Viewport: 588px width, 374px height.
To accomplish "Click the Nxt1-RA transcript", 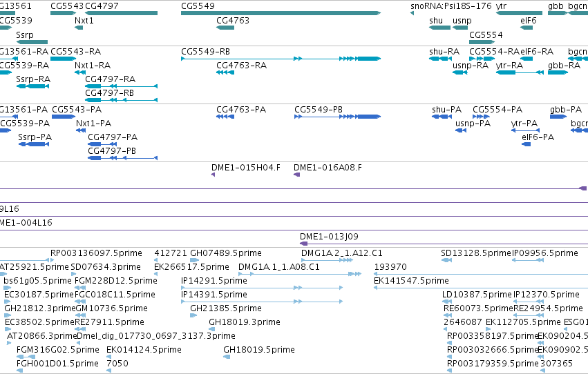I will coord(80,72).
